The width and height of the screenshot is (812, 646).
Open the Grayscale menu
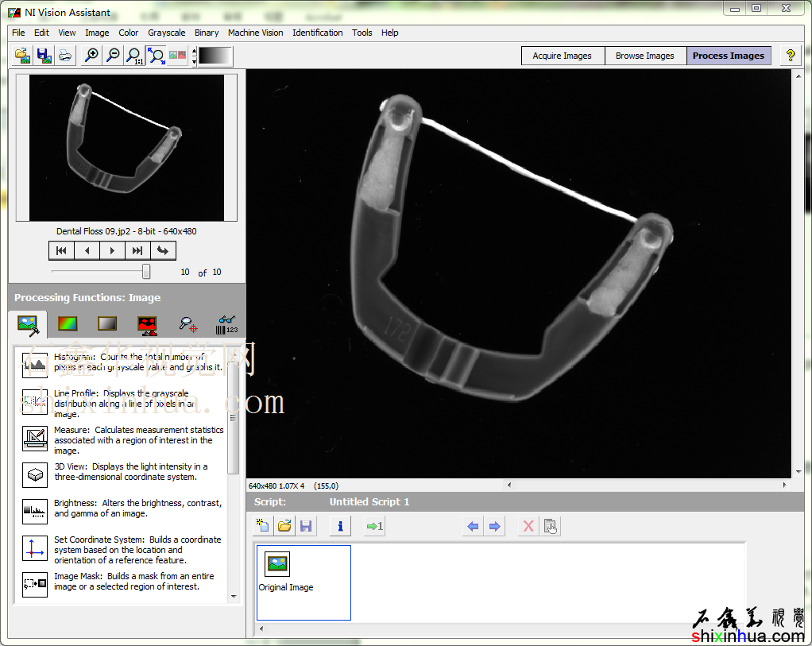point(166,33)
